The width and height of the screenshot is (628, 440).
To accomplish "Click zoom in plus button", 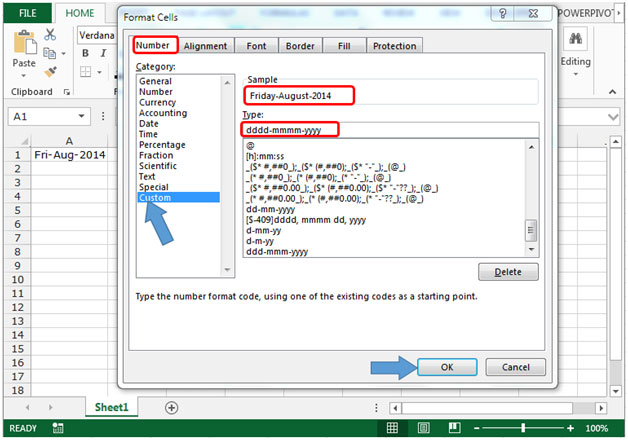I will point(570,428).
